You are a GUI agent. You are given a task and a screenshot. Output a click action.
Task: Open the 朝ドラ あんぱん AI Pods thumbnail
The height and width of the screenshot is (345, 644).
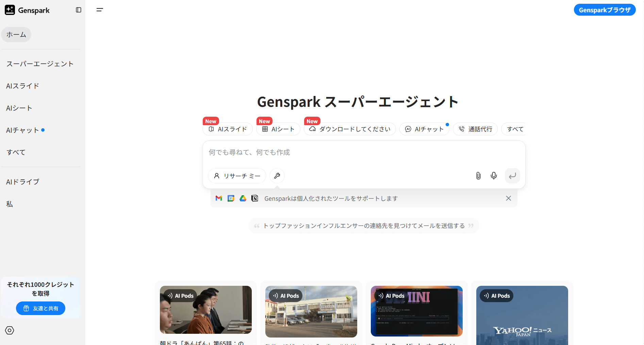point(206,310)
